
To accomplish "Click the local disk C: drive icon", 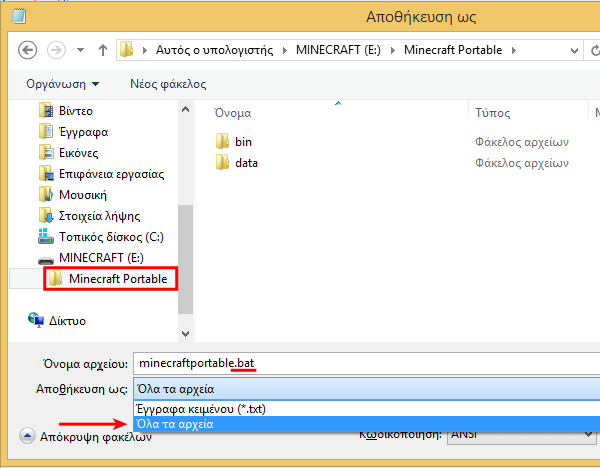I will click(x=46, y=236).
